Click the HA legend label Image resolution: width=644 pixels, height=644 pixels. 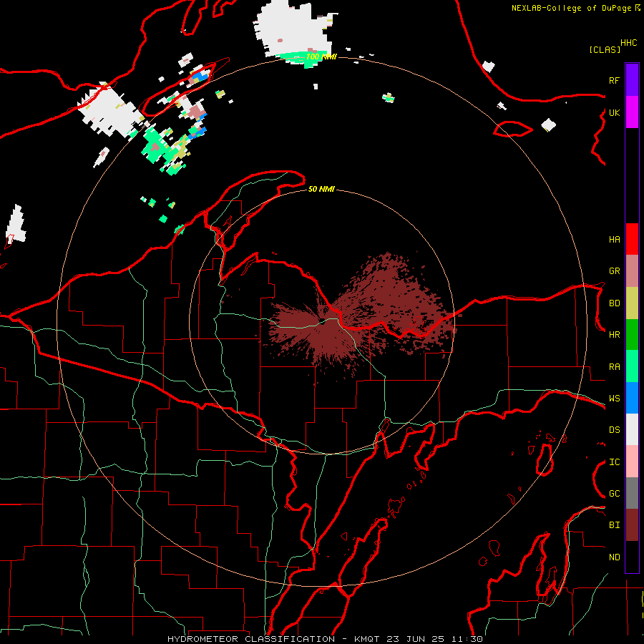614,240
